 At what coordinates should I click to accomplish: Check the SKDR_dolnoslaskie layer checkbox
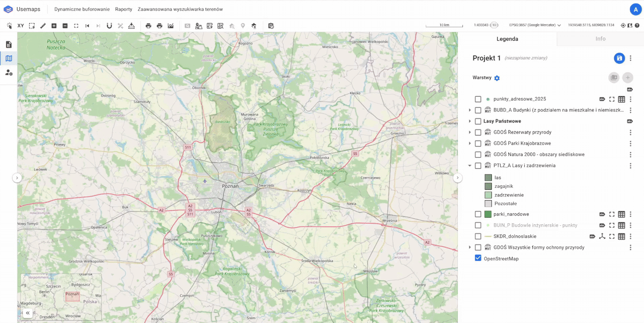click(478, 236)
